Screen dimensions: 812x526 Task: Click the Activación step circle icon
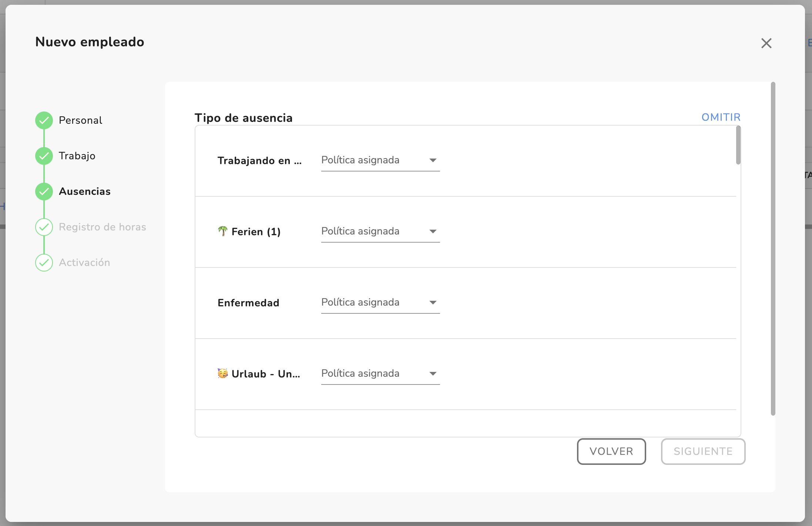pyautogui.click(x=44, y=263)
